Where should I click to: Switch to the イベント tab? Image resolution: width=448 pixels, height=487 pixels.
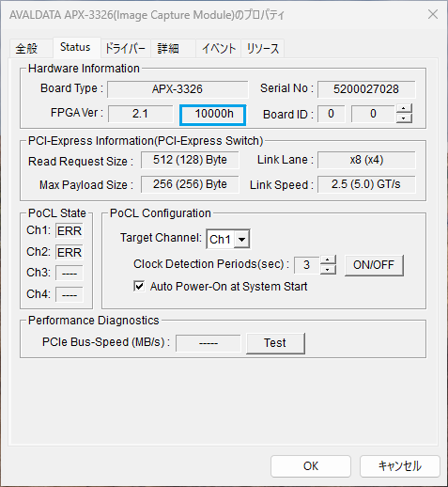point(218,49)
